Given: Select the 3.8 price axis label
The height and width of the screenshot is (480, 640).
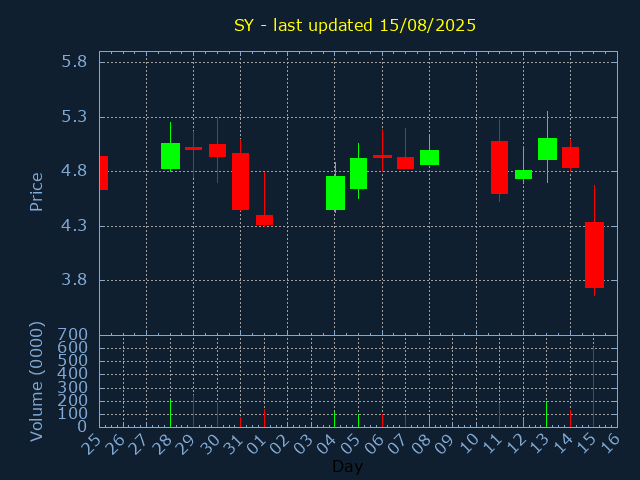Looking at the screenshot, I should pyautogui.click(x=74, y=280).
